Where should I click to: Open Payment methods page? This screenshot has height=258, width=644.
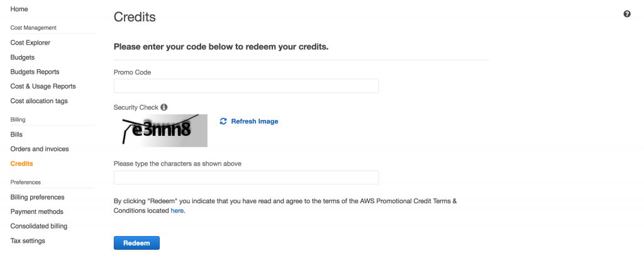pos(37,211)
